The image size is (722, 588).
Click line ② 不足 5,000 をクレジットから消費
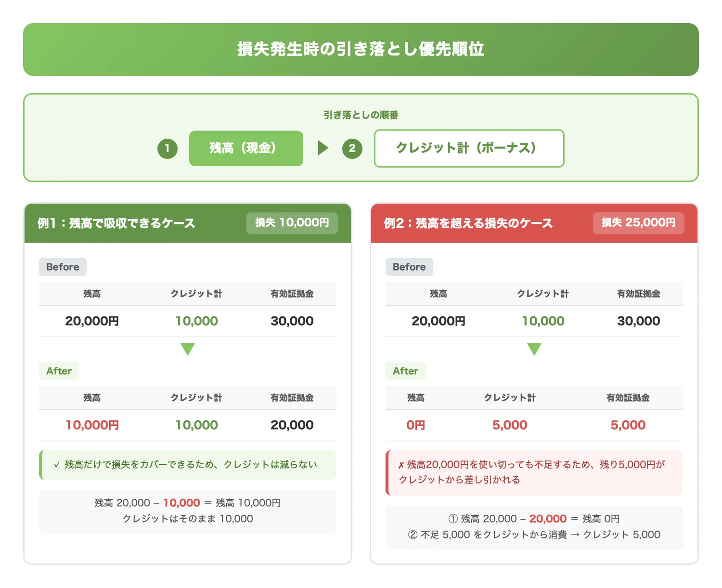[534, 535]
